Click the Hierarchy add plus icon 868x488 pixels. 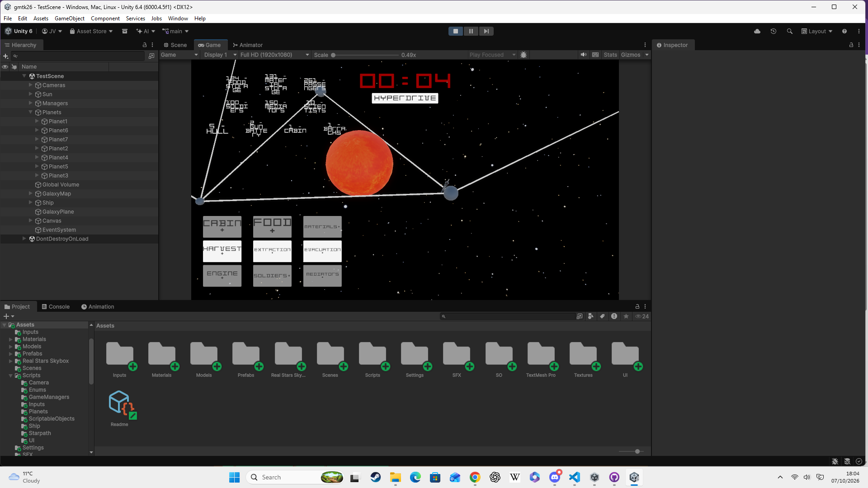click(x=6, y=56)
